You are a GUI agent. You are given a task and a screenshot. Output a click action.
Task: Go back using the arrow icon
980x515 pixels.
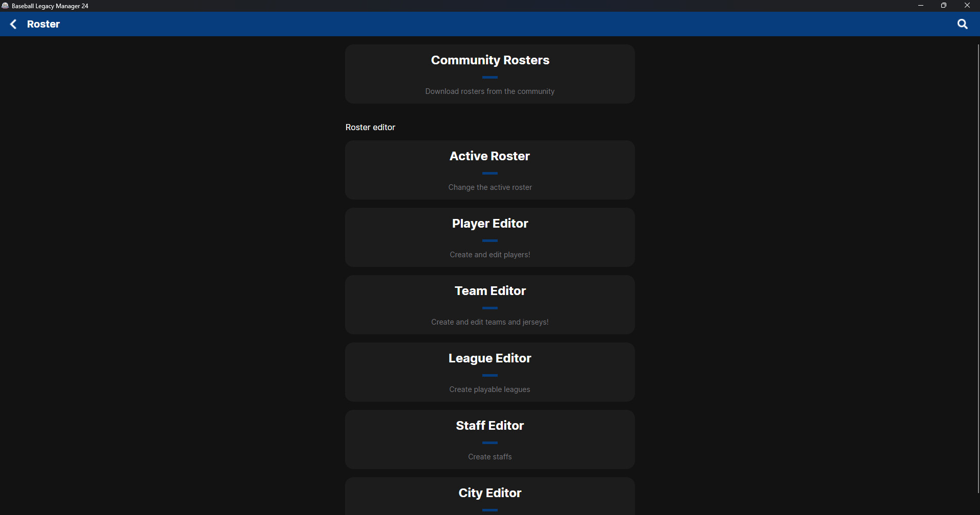(14, 24)
